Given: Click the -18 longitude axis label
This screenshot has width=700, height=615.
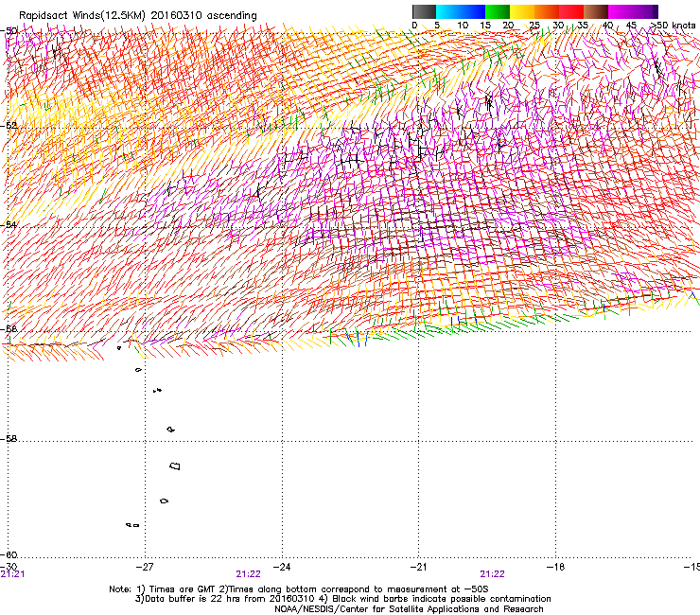Looking at the screenshot, I should (x=555, y=567).
